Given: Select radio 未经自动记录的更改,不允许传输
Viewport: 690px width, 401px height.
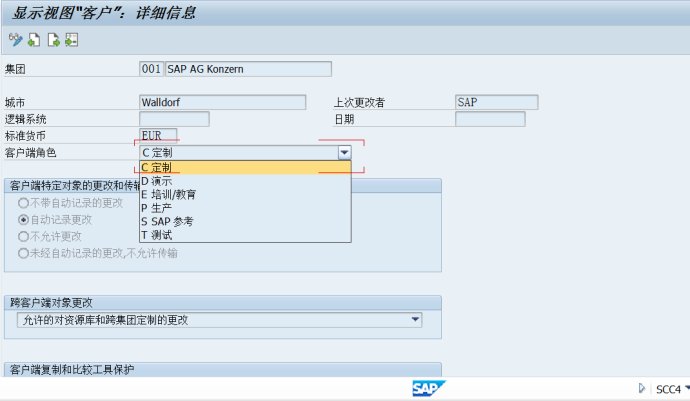Looking at the screenshot, I should point(23,253).
